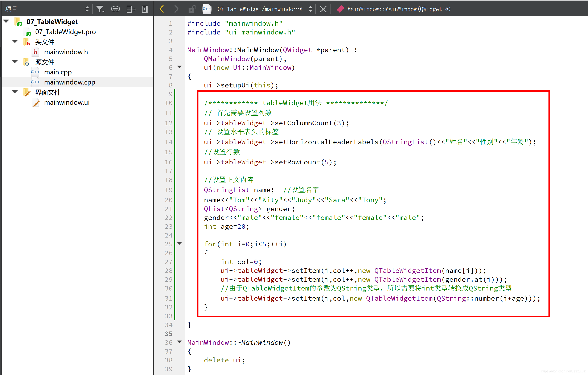Click the file lock icon in editor toolbar

(x=192, y=9)
